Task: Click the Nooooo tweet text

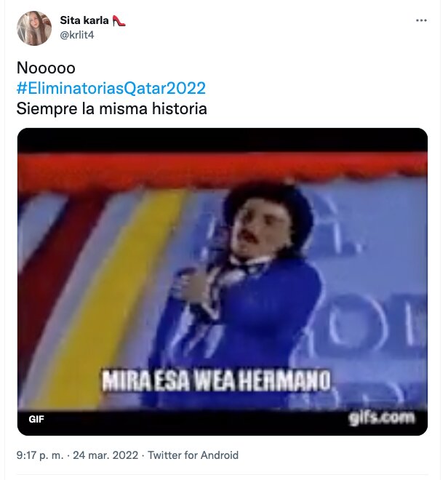Action: coord(46,68)
